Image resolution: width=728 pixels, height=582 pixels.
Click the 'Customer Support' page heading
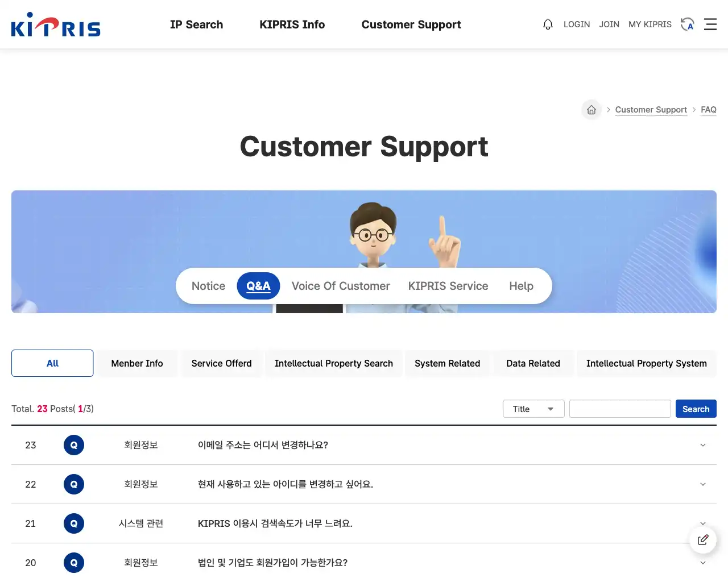[364, 147]
